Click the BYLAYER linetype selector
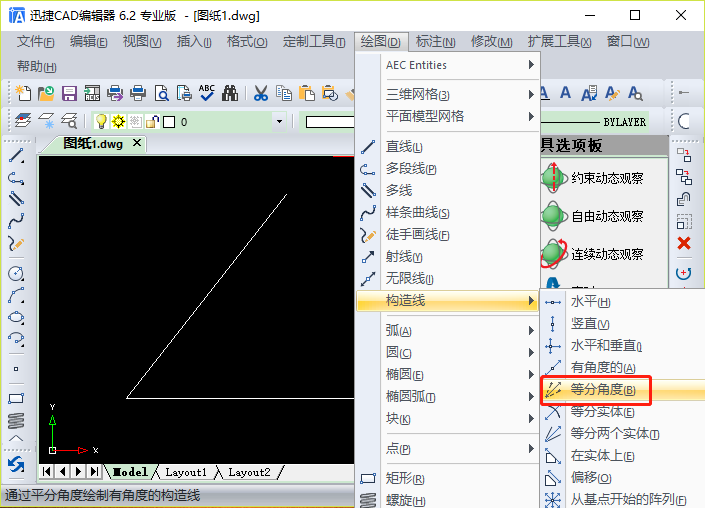705x508 pixels. pyautogui.click(x=593, y=122)
